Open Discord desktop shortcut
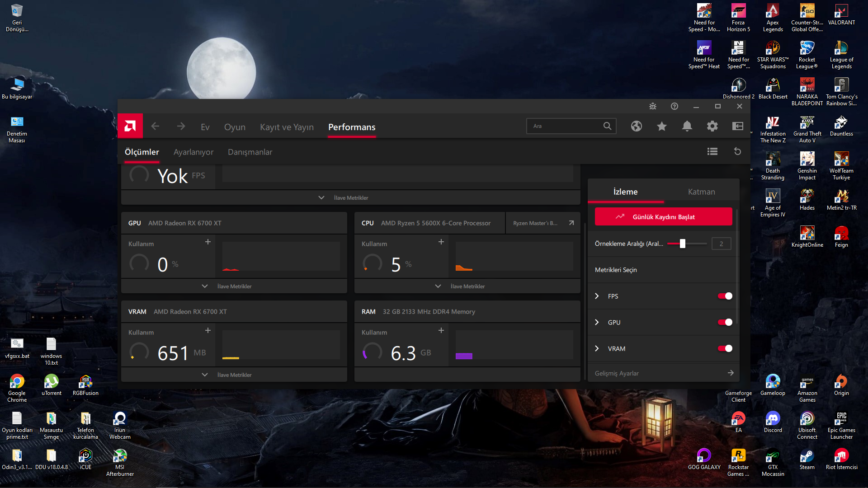Image resolution: width=868 pixels, height=488 pixels. point(773,423)
